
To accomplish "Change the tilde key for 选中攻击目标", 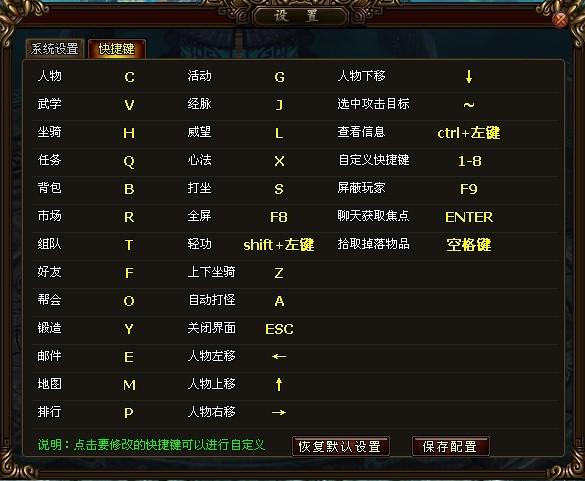I will point(469,105).
